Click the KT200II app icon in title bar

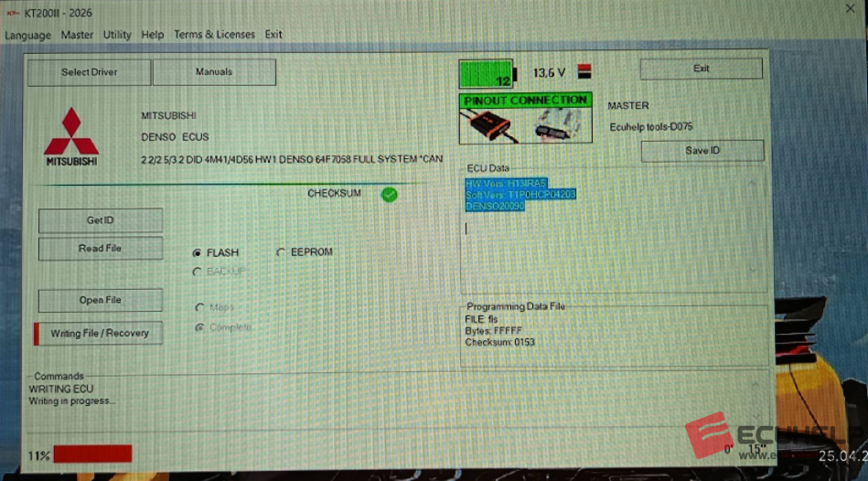(x=12, y=14)
